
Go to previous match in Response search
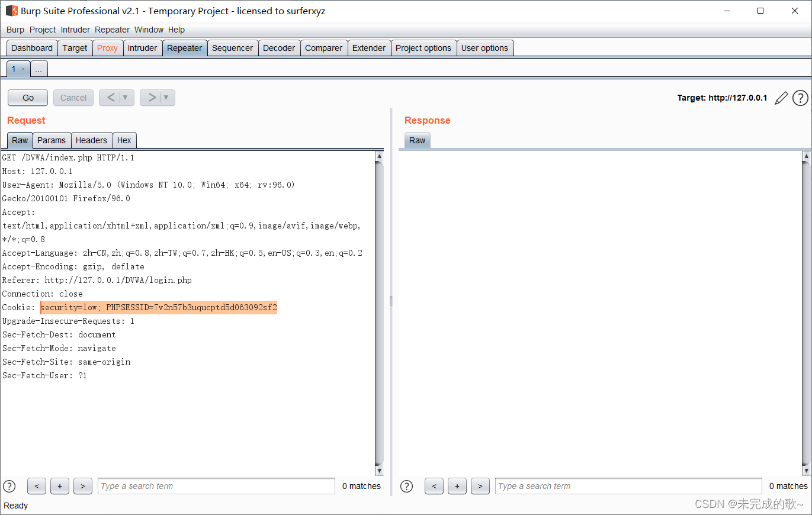click(434, 486)
